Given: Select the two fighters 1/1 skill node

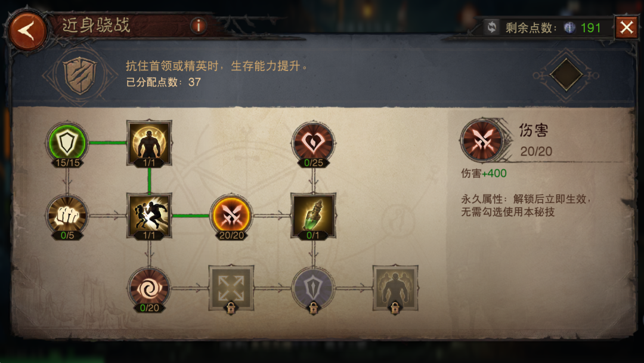Looking at the screenshot, I should (x=149, y=216).
